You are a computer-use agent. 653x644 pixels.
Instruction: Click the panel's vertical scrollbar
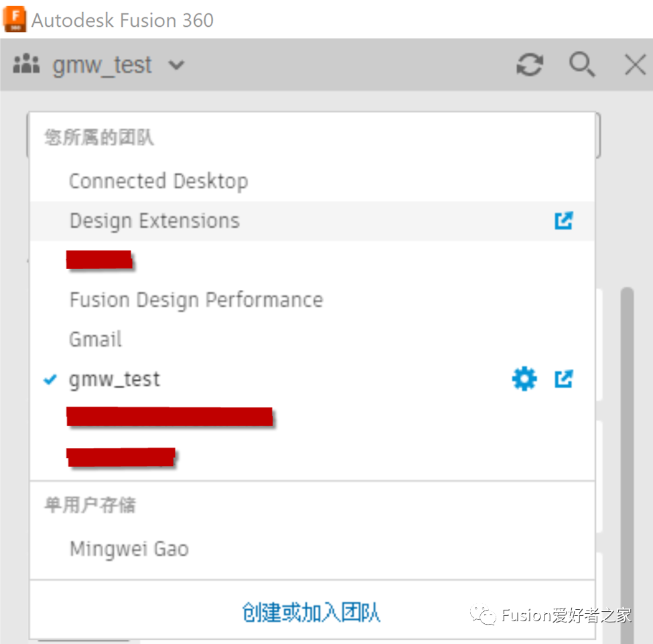(627, 402)
